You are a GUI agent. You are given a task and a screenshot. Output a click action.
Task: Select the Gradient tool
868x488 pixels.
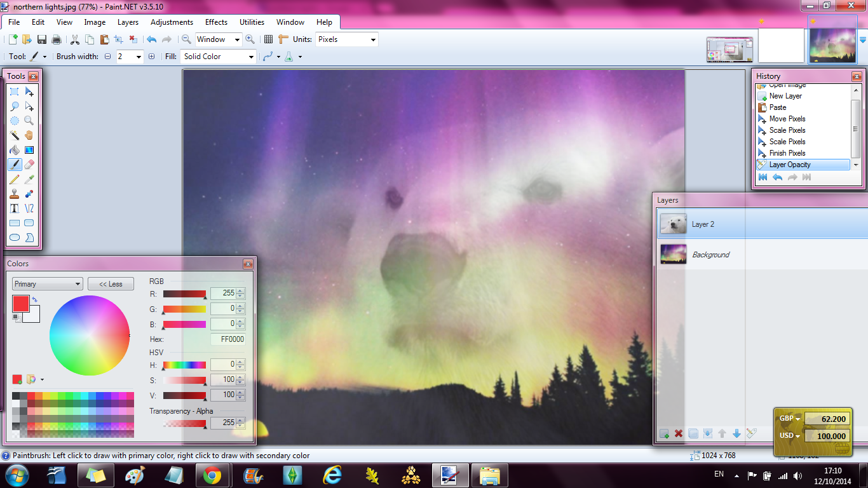point(29,150)
